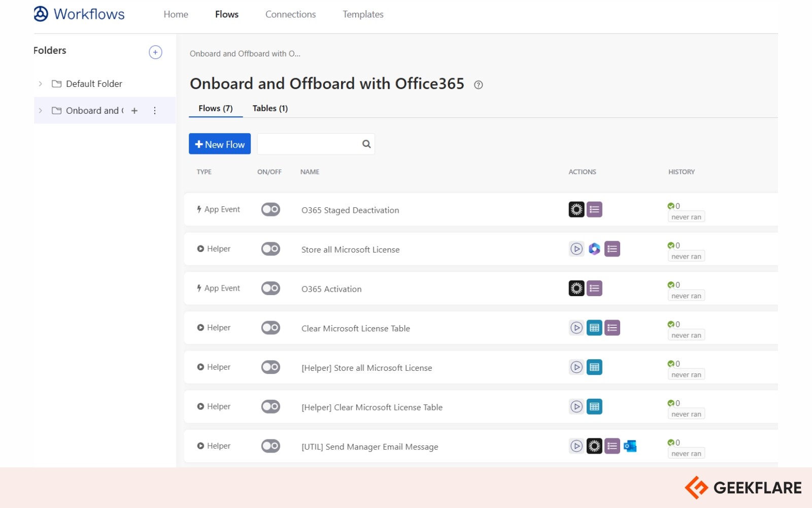Click sun app icon in O365 Staged Deactivation row
The image size is (812, 508).
(577, 209)
